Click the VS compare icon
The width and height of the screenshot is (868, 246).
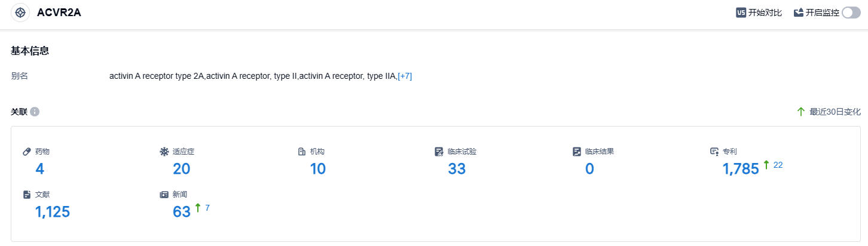click(741, 13)
